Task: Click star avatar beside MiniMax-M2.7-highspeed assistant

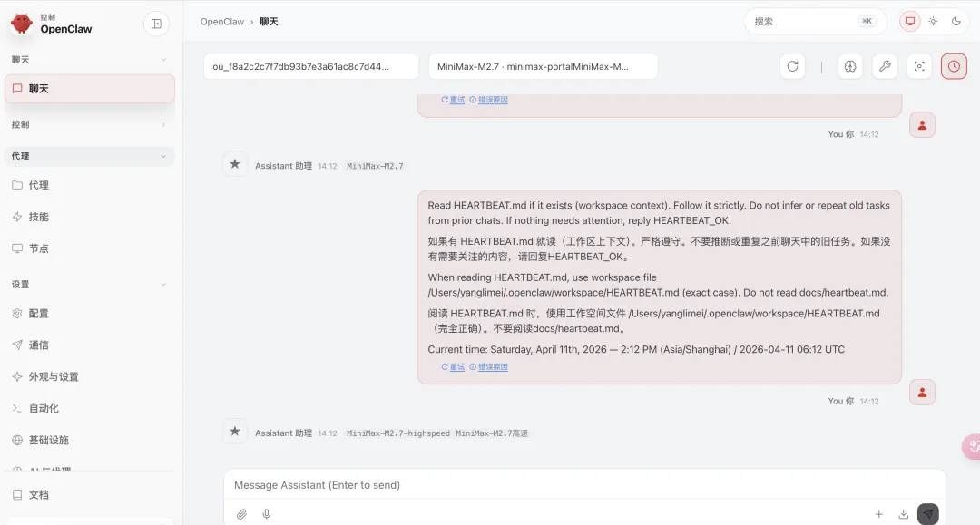Action: coord(235,432)
